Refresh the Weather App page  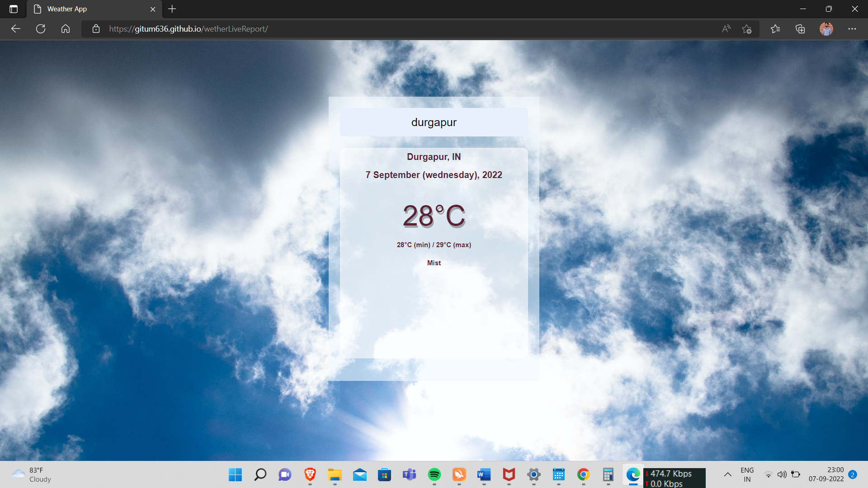click(41, 29)
